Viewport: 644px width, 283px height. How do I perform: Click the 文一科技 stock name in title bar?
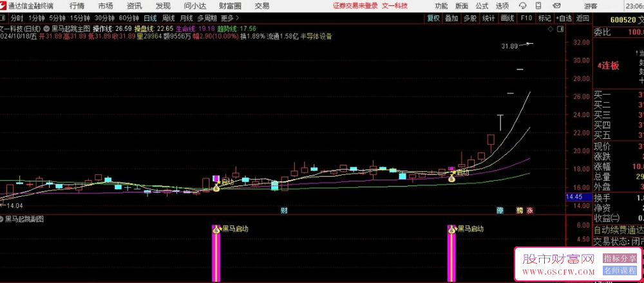pyautogui.click(x=395, y=6)
